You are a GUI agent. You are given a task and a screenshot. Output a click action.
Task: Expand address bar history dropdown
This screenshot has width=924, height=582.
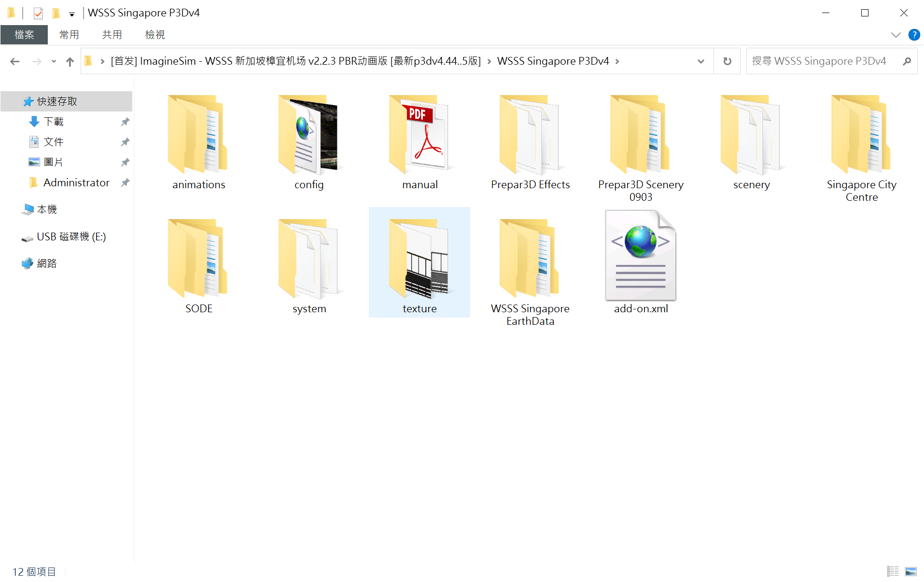(x=700, y=61)
